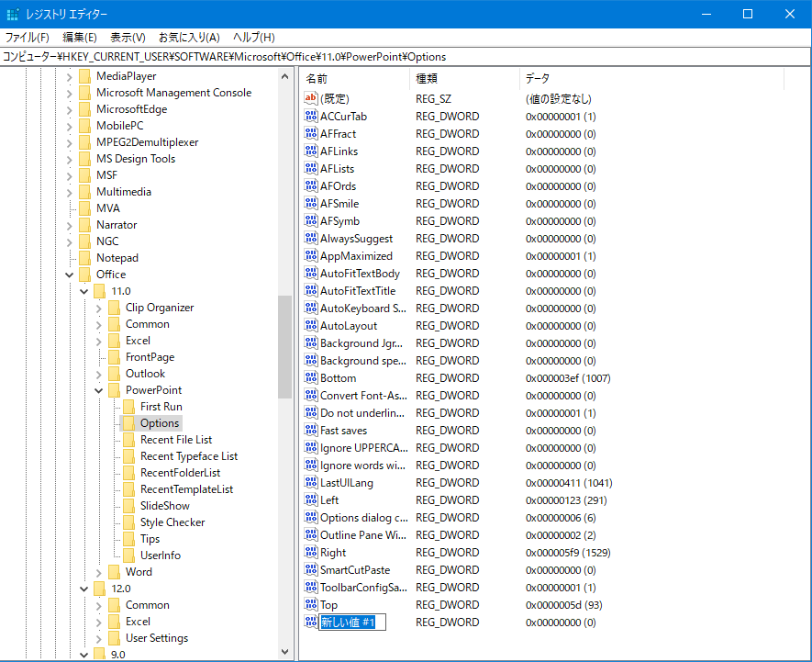Click the DWORD icon beside Fast saves
The height and width of the screenshot is (662, 812).
(x=311, y=431)
